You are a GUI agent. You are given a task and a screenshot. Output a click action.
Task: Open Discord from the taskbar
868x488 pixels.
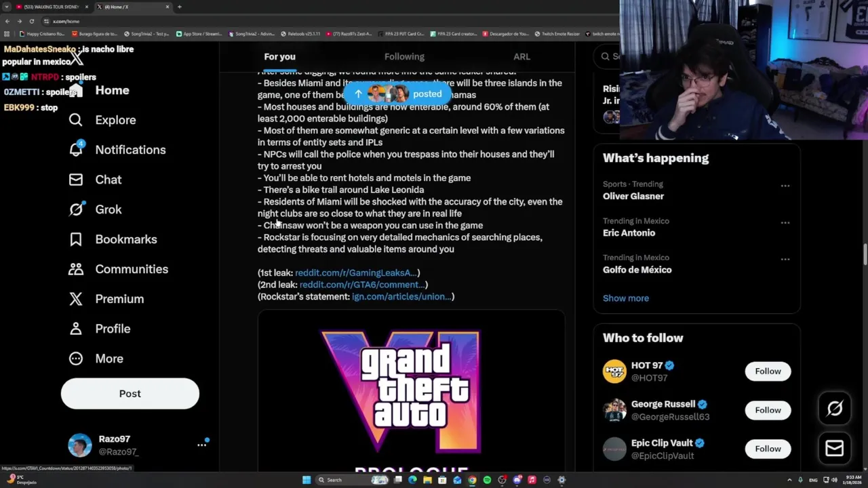[x=517, y=480]
